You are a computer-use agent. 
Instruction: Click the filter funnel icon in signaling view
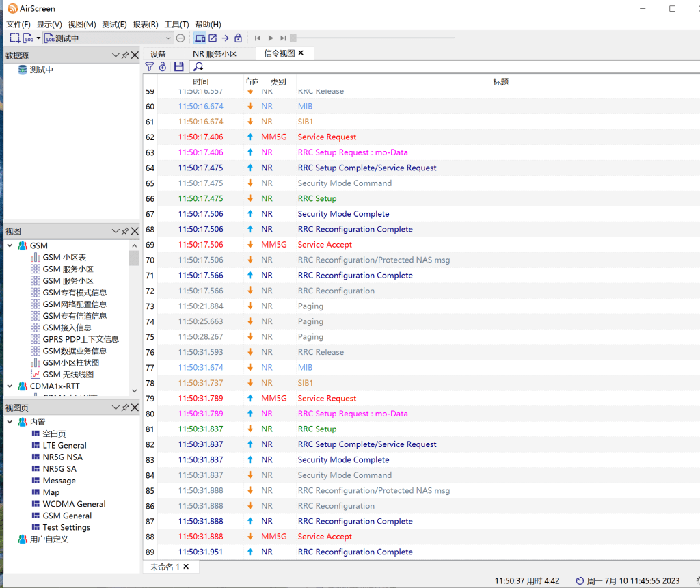click(150, 67)
